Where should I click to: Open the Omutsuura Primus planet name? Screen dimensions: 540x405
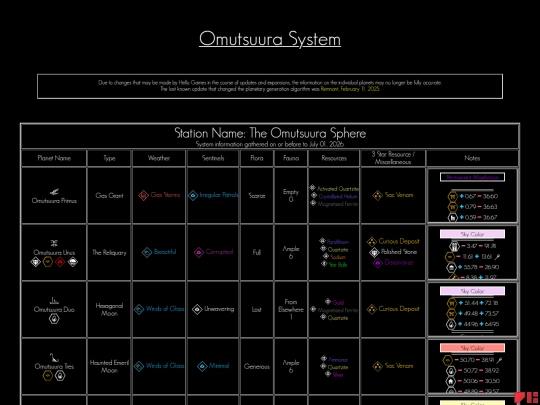tap(54, 200)
